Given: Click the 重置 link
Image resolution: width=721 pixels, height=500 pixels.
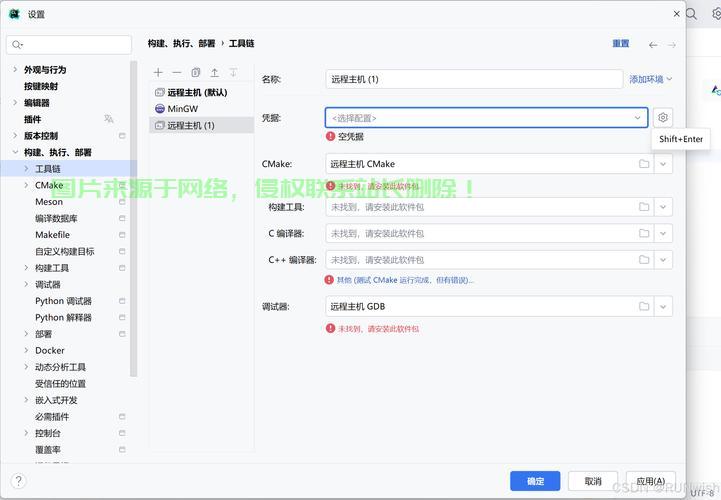Looking at the screenshot, I should [621, 44].
